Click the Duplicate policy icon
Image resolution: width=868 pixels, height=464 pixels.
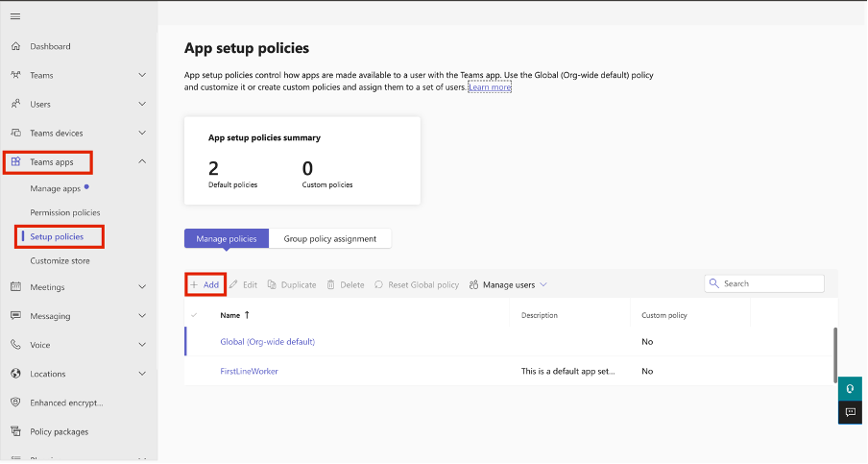pos(272,284)
